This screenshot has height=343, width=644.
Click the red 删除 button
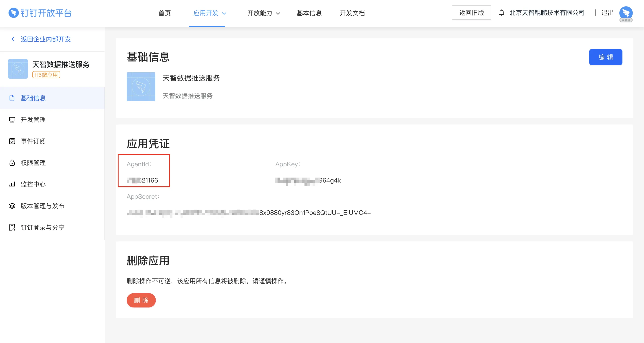[x=141, y=300]
